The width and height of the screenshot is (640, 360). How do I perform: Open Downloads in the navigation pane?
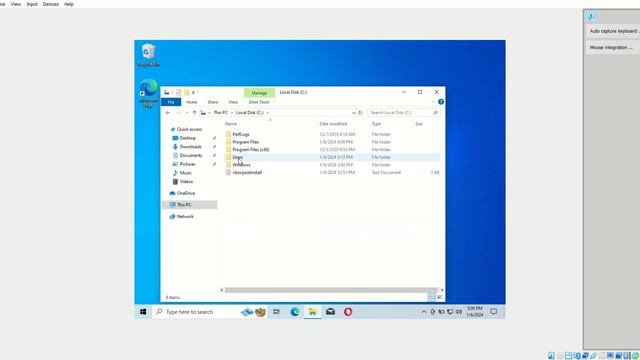click(x=190, y=147)
